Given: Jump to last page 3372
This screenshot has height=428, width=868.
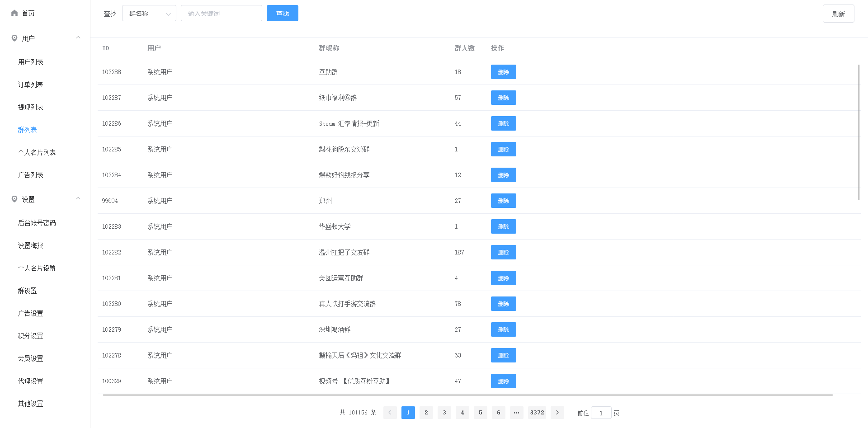Looking at the screenshot, I should click(537, 413).
